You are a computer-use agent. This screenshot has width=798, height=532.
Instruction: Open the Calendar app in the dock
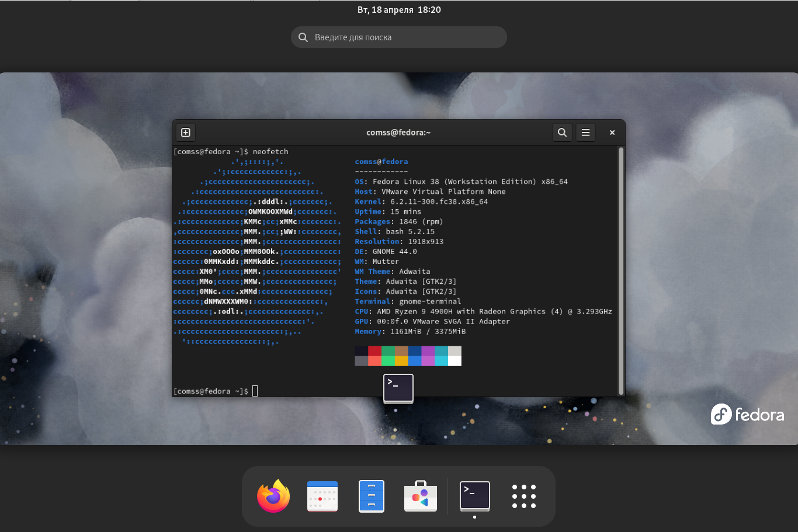point(322,496)
